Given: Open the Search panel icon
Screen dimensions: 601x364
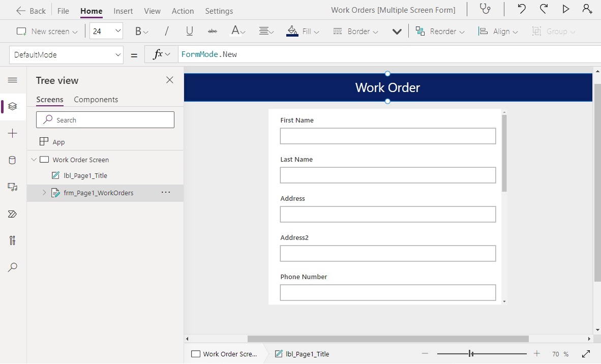Looking at the screenshot, I should click(13, 267).
